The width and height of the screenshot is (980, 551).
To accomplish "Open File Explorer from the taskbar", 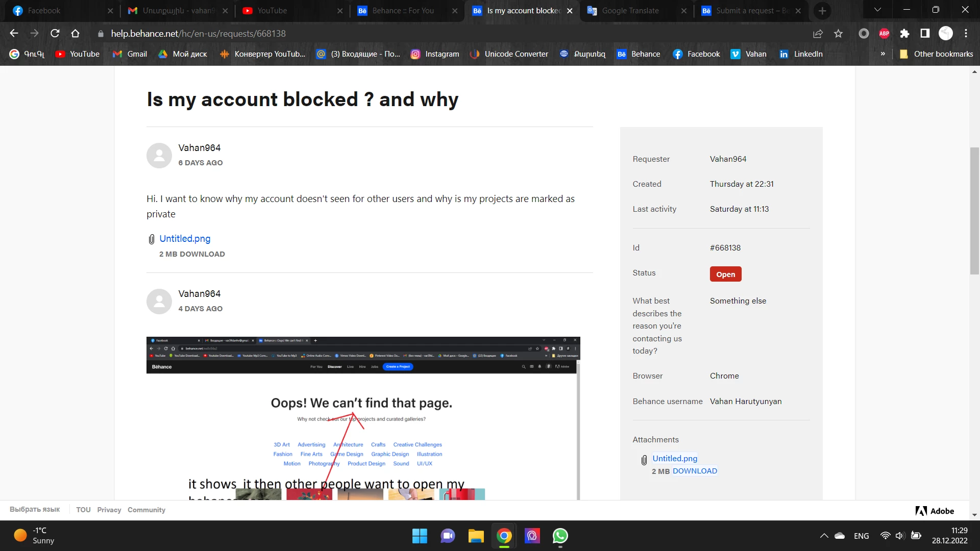I will click(x=476, y=536).
